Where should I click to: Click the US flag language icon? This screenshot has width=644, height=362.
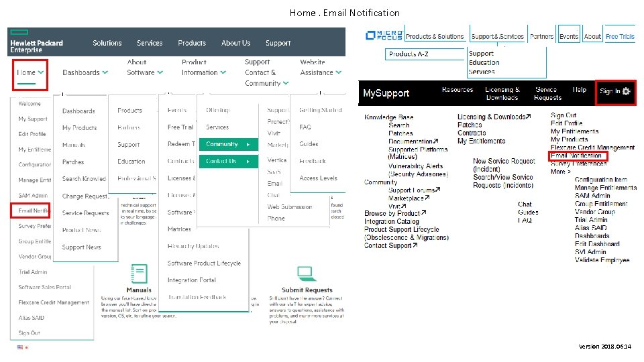pos(20,347)
